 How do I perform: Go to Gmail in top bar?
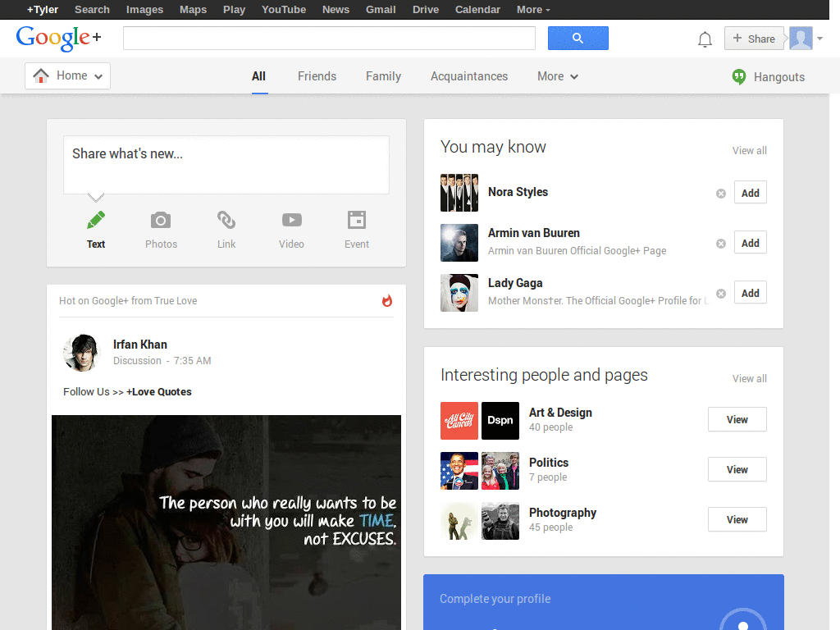pos(381,10)
